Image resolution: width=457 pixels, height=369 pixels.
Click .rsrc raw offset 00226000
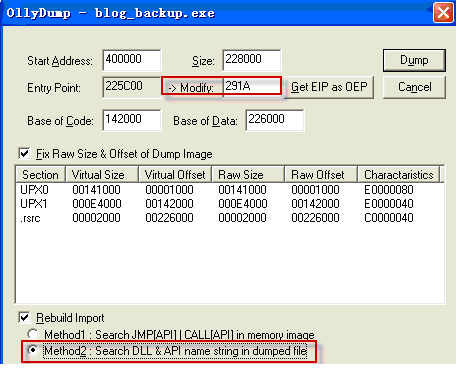tap(315, 218)
